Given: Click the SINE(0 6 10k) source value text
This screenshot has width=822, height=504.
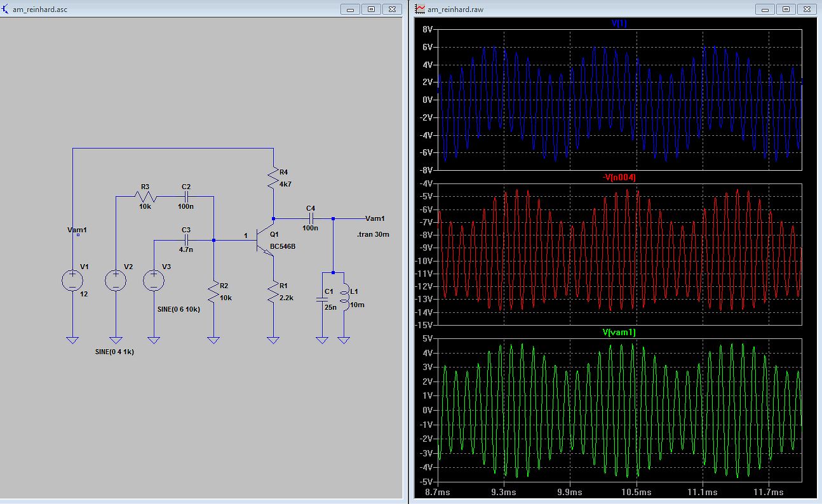Looking at the screenshot, I should pos(179,309).
